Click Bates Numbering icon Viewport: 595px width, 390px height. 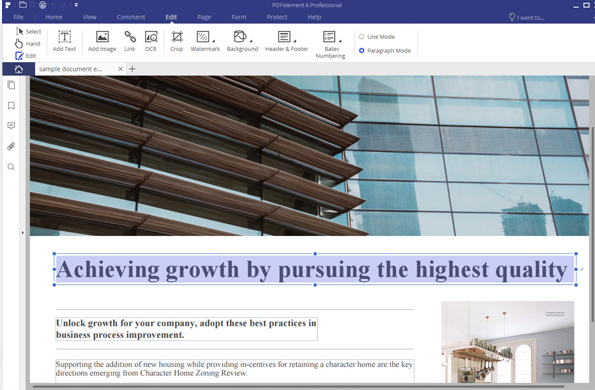click(x=329, y=37)
